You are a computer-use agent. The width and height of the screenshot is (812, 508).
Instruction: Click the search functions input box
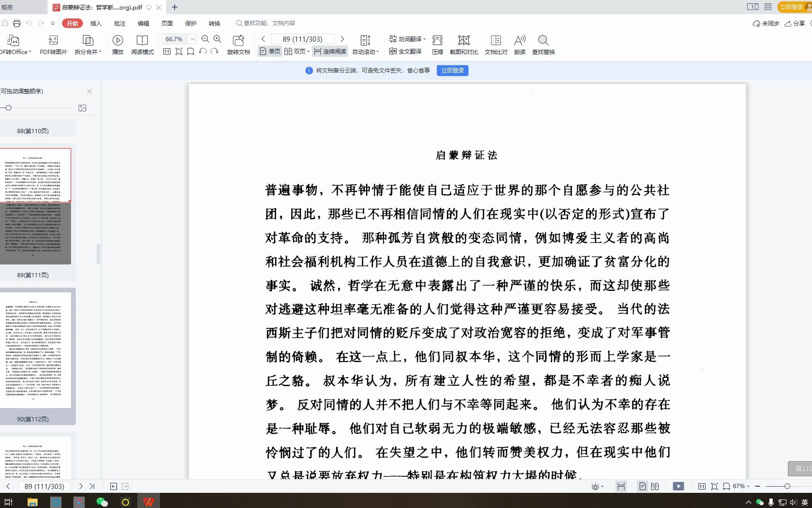tap(266, 23)
